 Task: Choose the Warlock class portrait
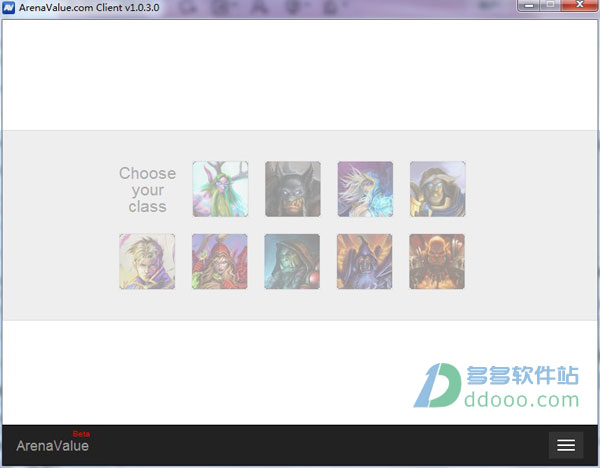click(x=364, y=261)
